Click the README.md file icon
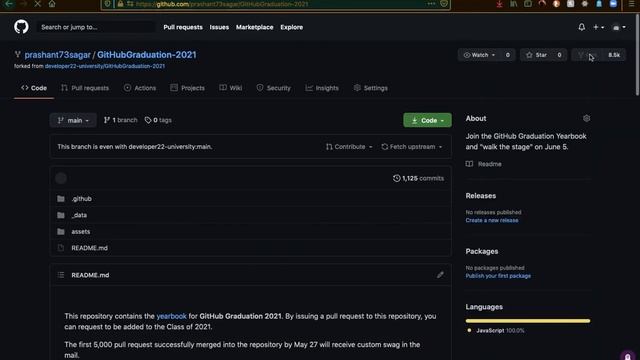640x360 pixels. tap(61, 248)
